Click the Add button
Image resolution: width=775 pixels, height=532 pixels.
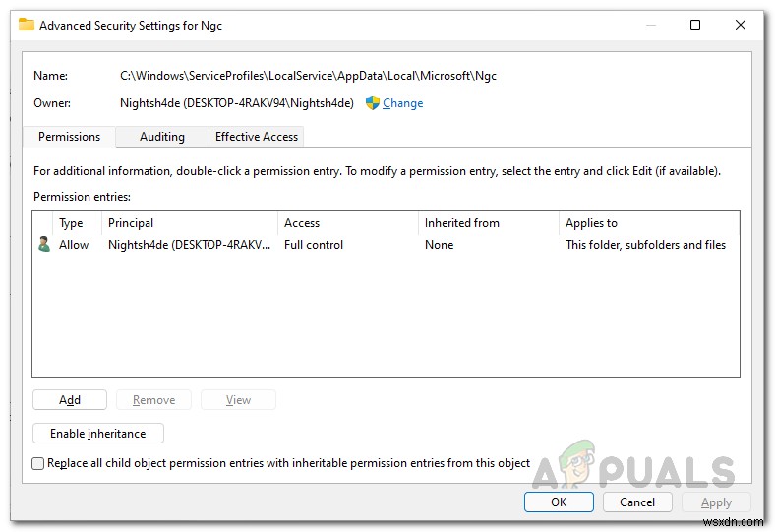tap(70, 399)
